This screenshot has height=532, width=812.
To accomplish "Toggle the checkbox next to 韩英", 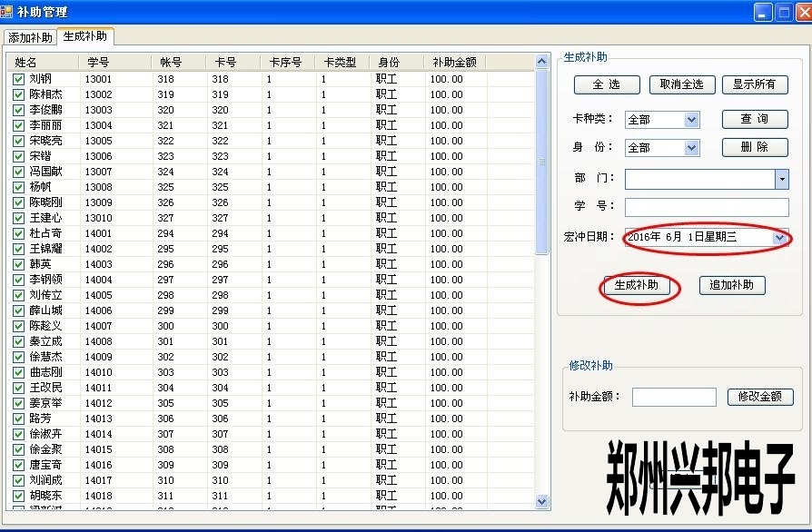I will 19,264.
